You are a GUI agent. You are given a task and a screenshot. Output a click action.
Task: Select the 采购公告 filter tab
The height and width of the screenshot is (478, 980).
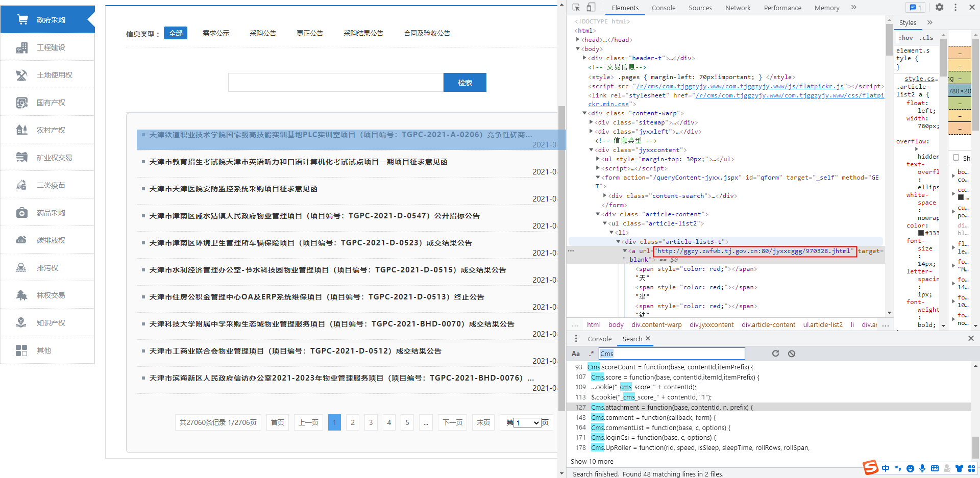point(263,33)
